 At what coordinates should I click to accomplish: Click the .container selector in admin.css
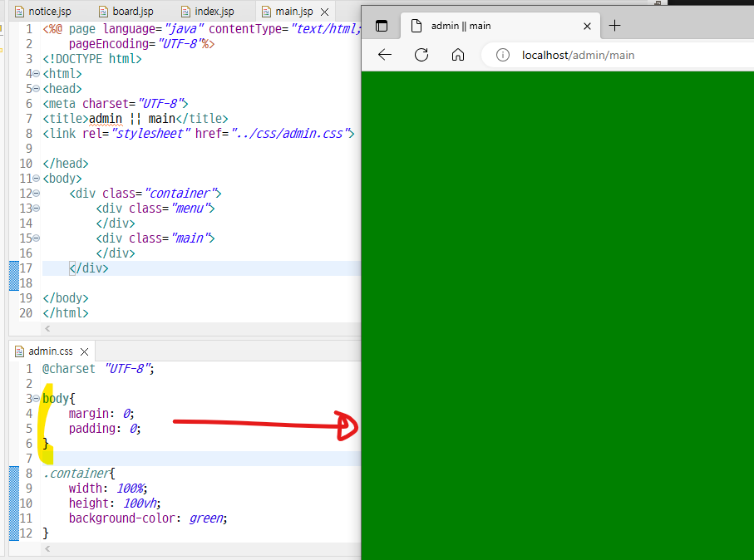[76, 474]
